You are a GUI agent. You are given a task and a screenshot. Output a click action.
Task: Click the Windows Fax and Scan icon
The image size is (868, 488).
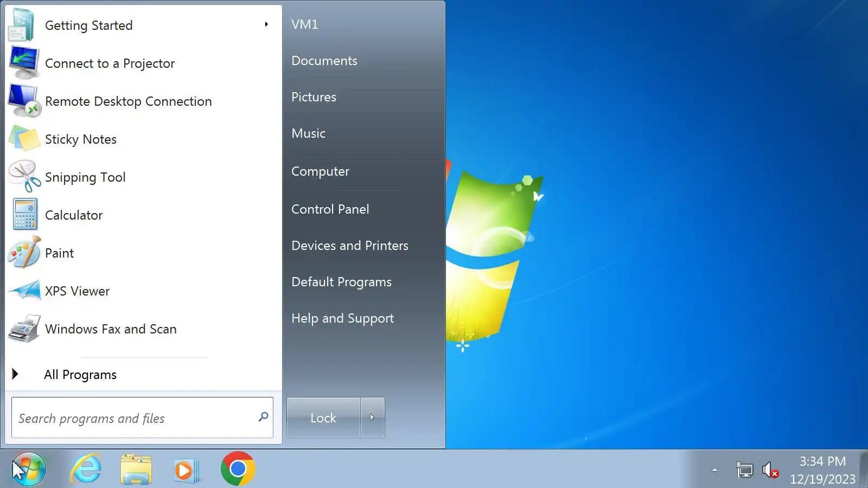pos(24,329)
